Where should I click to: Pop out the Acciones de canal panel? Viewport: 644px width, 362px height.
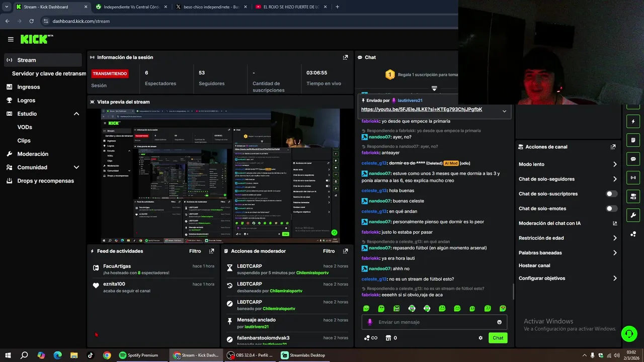(x=613, y=147)
